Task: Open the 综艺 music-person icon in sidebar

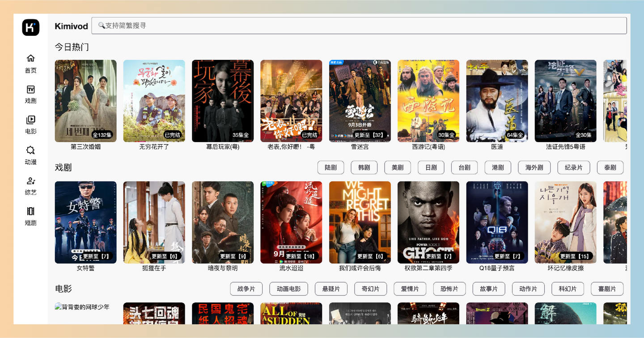Action: pos(31,181)
